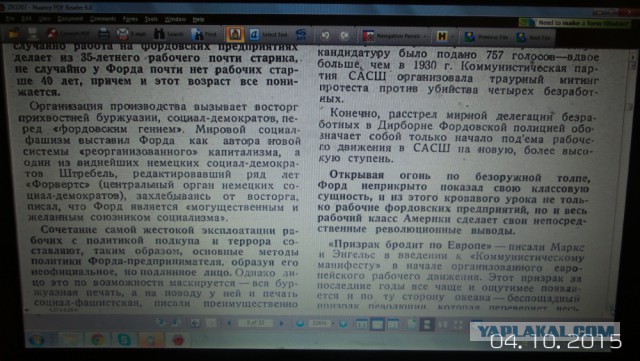Open the Navigation Panels dropdown
Image resolution: width=640 pixels, height=361 pixels.
point(394,36)
